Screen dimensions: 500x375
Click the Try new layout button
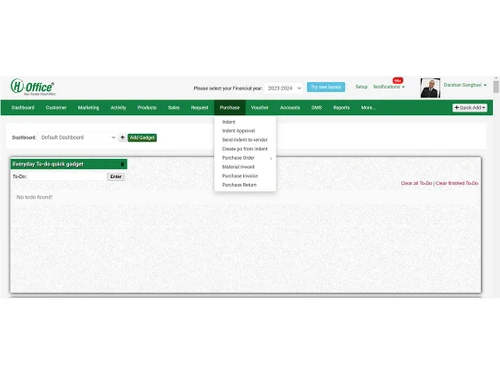click(326, 87)
